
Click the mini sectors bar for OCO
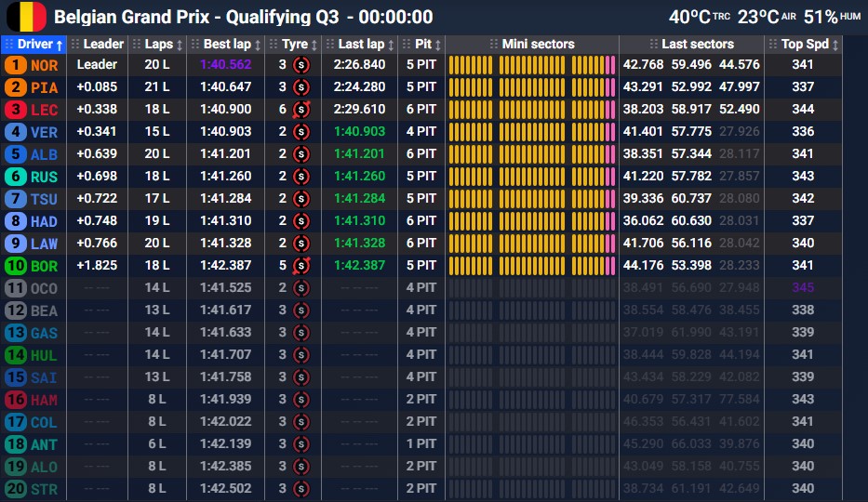point(532,288)
